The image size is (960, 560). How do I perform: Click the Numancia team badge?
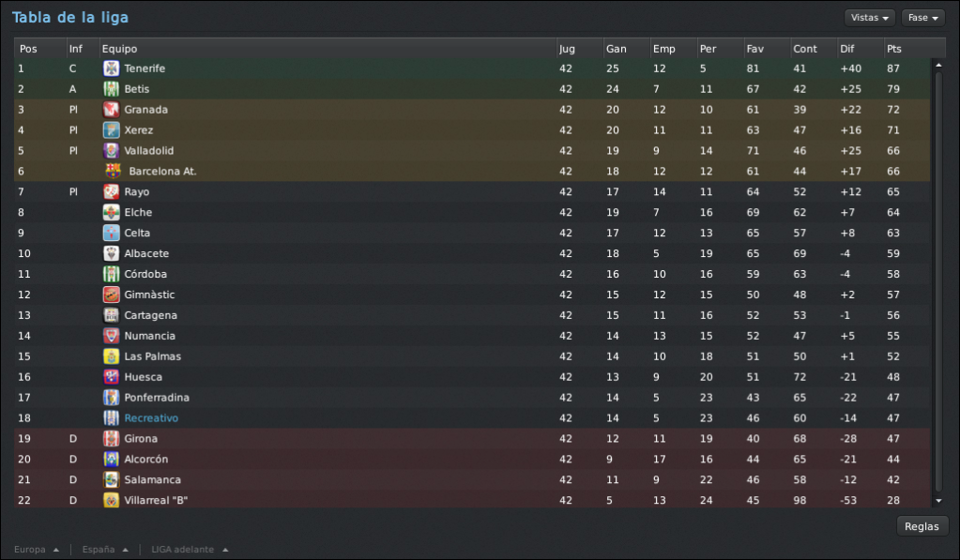click(x=111, y=336)
